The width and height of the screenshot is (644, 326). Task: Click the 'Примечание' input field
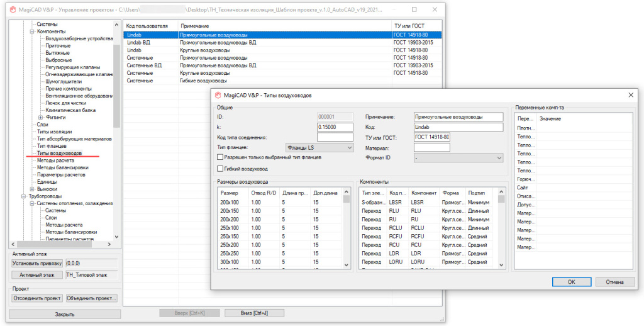(458, 116)
